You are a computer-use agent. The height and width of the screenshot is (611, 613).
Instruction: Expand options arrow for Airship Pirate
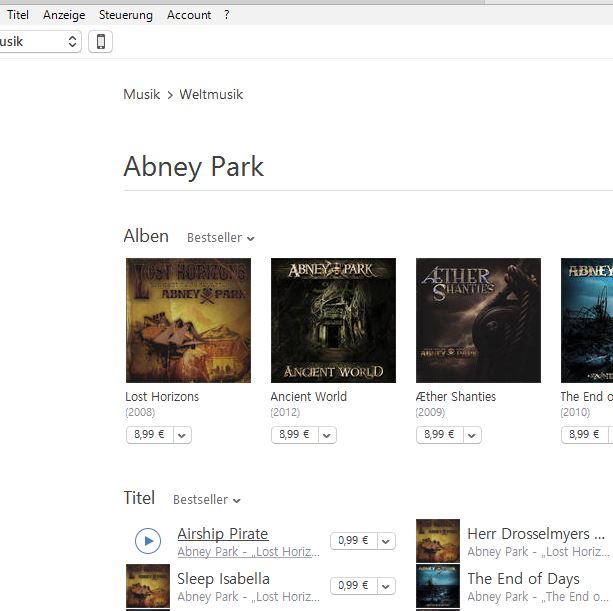[x=386, y=541]
